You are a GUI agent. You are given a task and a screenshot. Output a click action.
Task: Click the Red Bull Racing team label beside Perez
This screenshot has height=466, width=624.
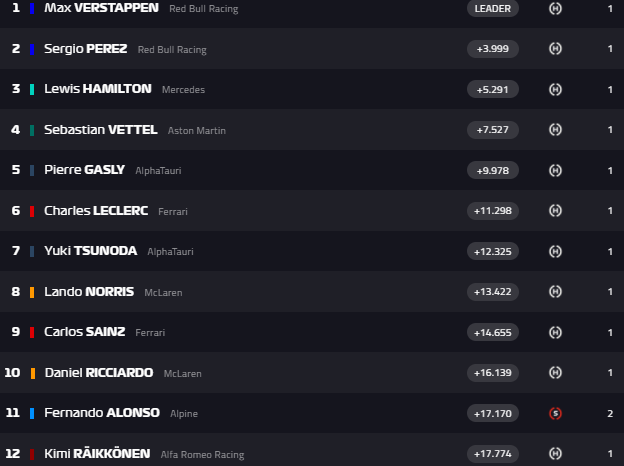click(x=172, y=50)
